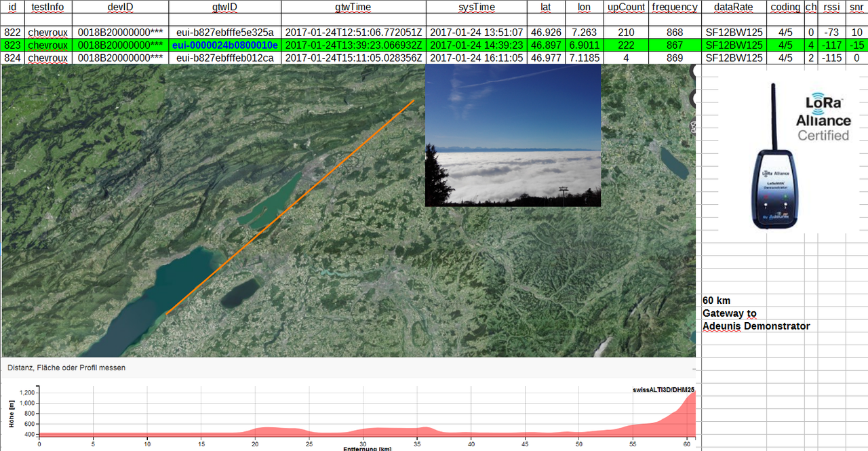The image size is (868, 451).
Task: Select the gtwID column header
Action: pyautogui.click(x=224, y=7)
